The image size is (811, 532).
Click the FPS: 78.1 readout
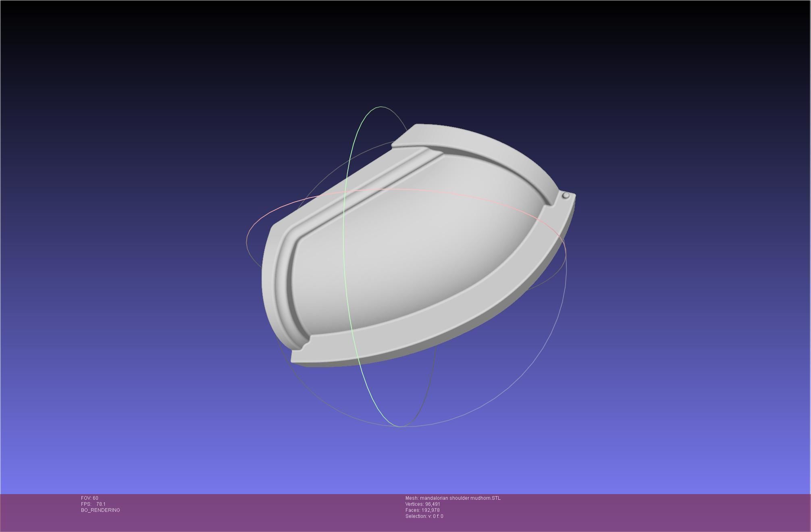(x=93, y=504)
